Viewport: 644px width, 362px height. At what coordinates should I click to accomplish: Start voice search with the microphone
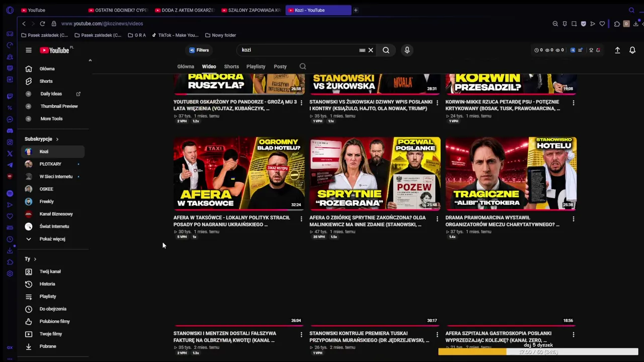click(x=407, y=50)
